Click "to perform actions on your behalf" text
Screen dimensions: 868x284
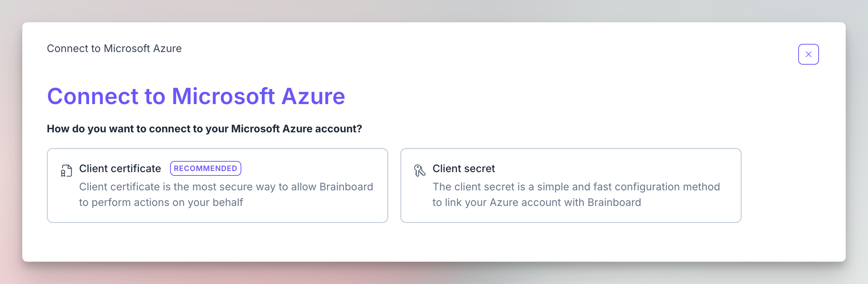coord(161,202)
